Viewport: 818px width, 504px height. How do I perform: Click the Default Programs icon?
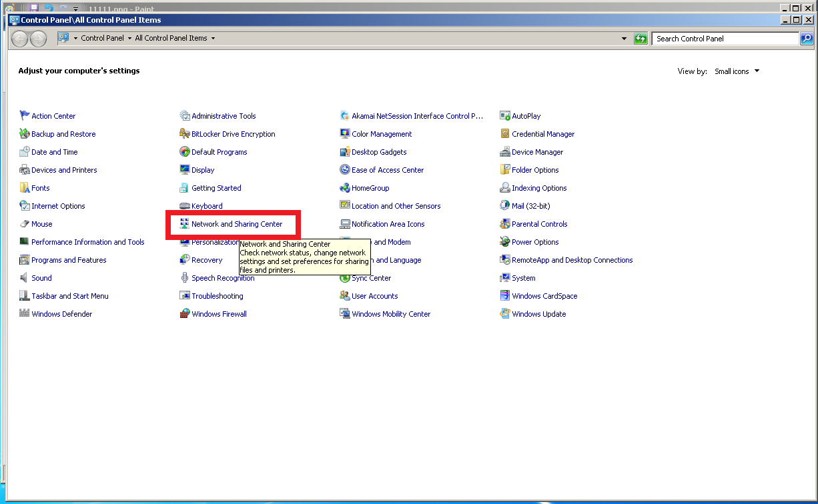[185, 152]
